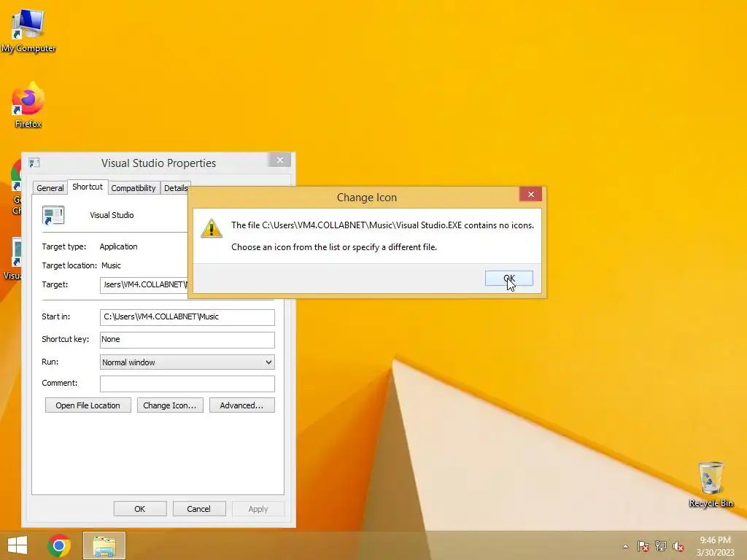Focus the Shortcut key field

pos(187,340)
